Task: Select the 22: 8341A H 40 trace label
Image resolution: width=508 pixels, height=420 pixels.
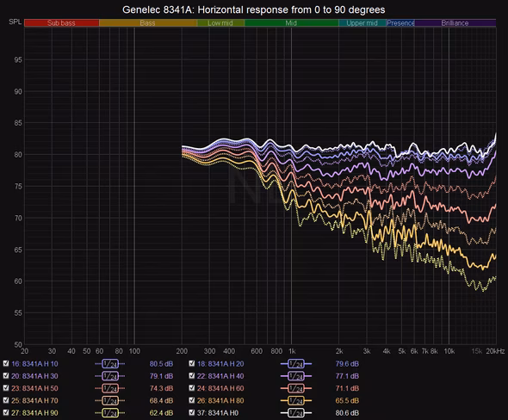Action: 220,376
